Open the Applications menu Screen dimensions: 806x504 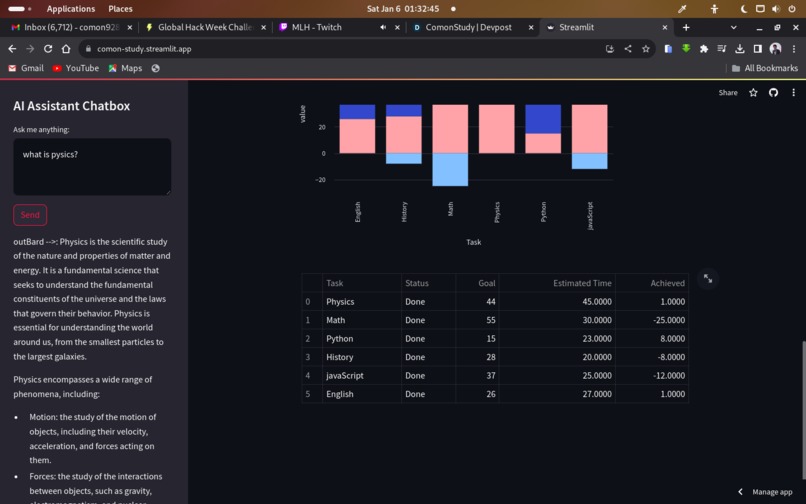(70, 9)
